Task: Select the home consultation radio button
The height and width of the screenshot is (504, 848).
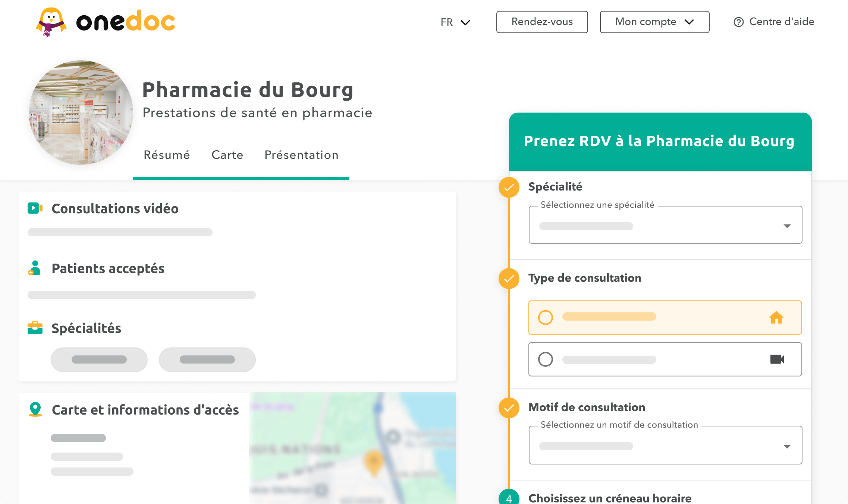Action: tap(546, 318)
